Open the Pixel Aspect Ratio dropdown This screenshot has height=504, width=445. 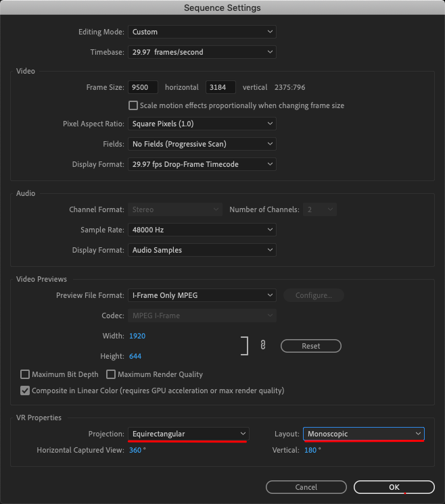coord(202,124)
